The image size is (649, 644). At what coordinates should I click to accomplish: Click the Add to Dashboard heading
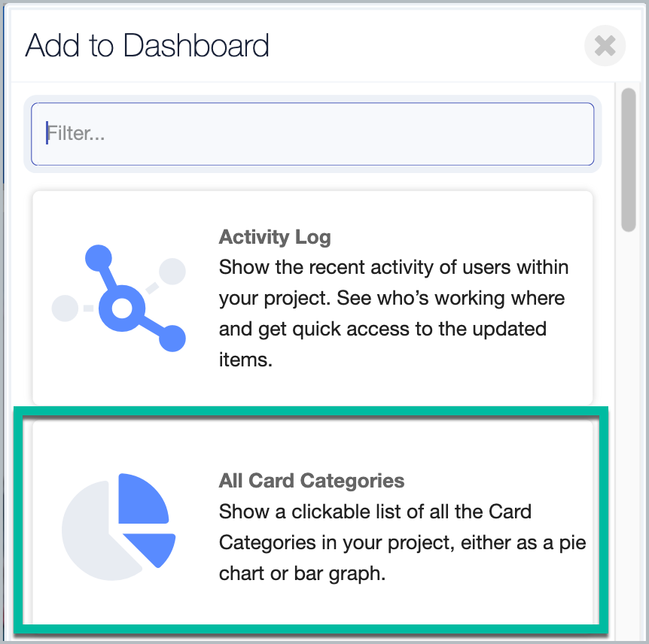coord(147,45)
